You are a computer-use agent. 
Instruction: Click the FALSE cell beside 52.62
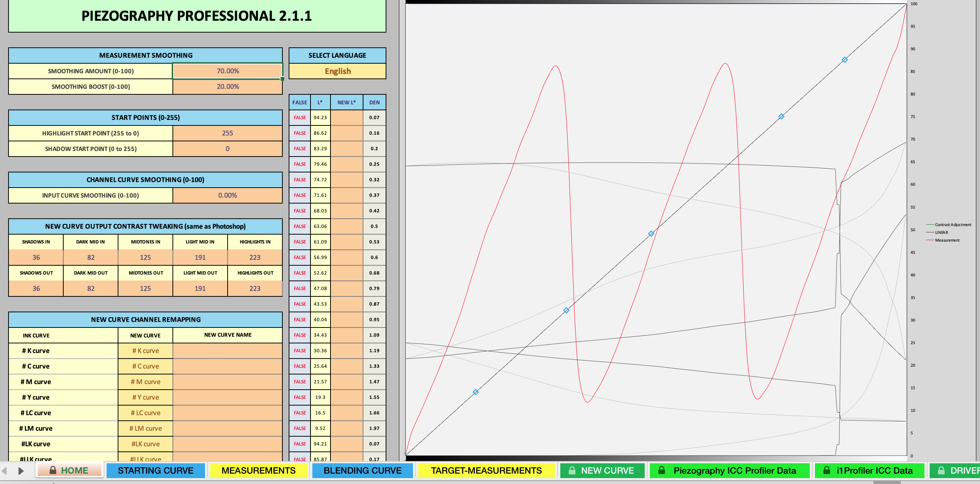300,273
